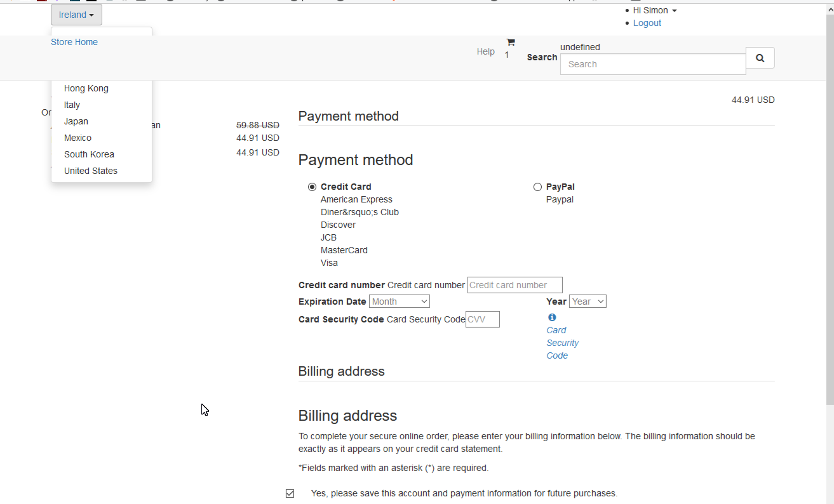This screenshot has height=504, width=834.
Task: Select Japan in the country menu
Action: [76, 122]
